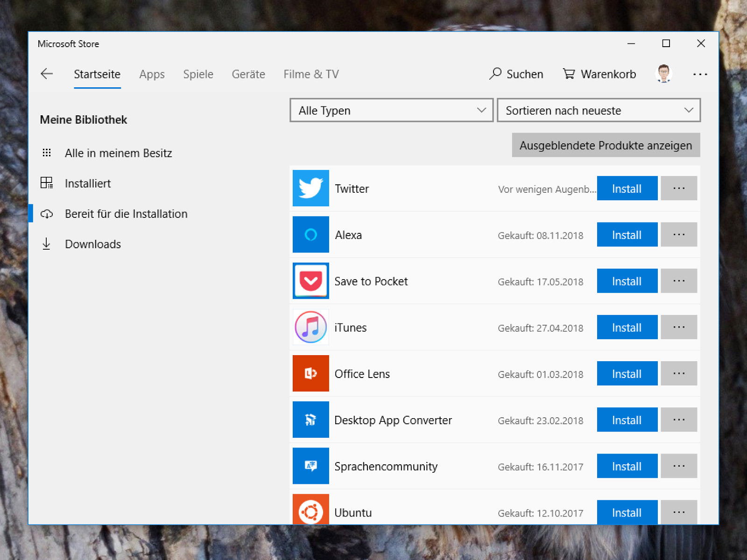Open the shopping cart icon
Viewport: 747px width, 560px height.
569,74
